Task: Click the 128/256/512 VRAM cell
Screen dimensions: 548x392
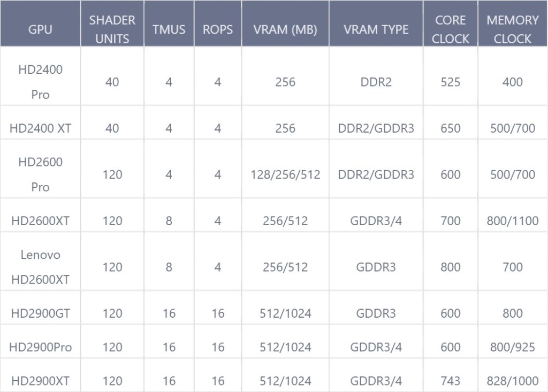Action: [285, 175]
